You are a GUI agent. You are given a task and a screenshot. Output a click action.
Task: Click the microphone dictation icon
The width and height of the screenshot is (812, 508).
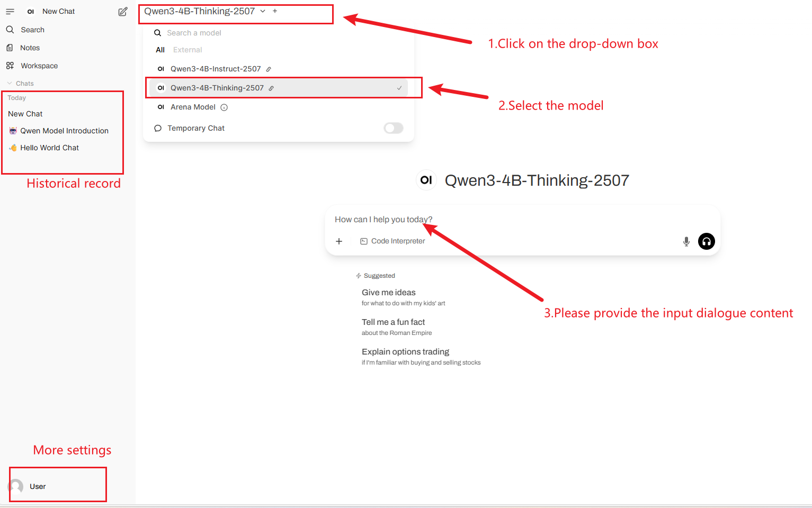[686, 241]
